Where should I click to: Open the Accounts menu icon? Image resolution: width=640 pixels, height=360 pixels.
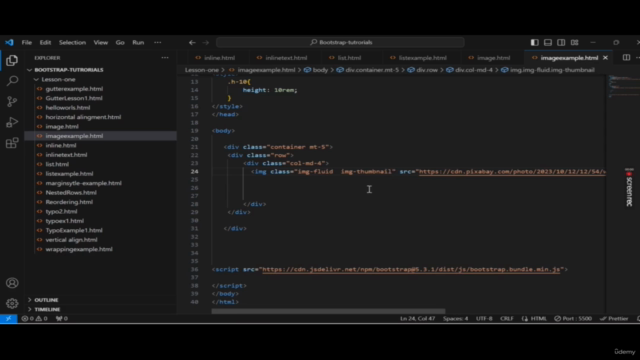point(12,283)
